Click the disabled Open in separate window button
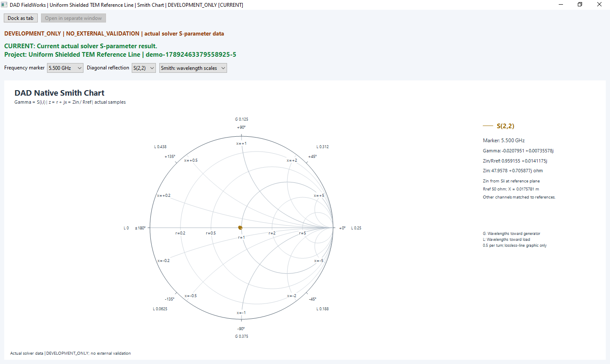 [x=73, y=18]
